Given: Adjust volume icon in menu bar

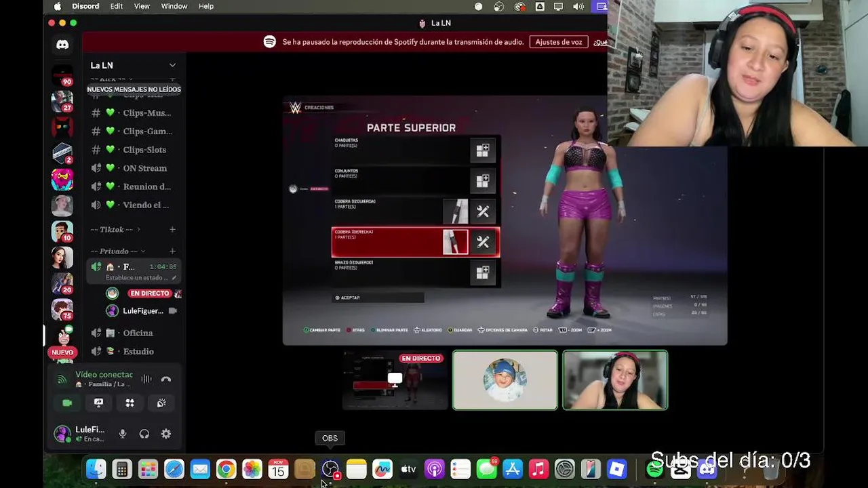Looking at the screenshot, I should pyautogui.click(x=578, y=6).
